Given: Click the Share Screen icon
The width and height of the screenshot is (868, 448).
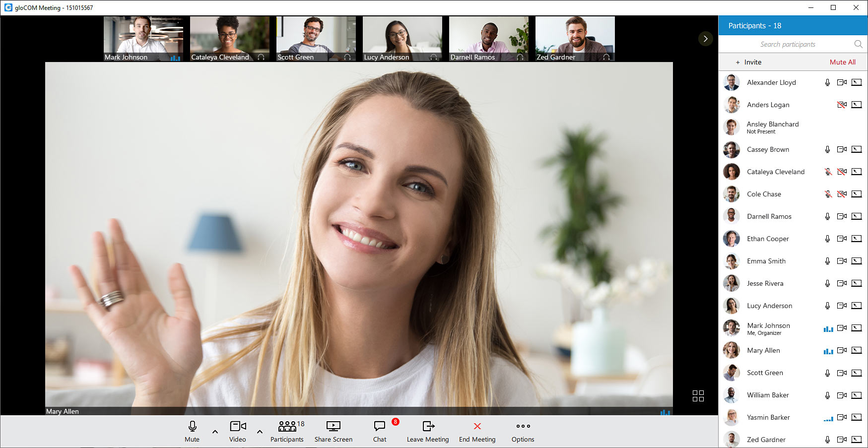Looking at the screenshot, I should click(x=333, y=426).
